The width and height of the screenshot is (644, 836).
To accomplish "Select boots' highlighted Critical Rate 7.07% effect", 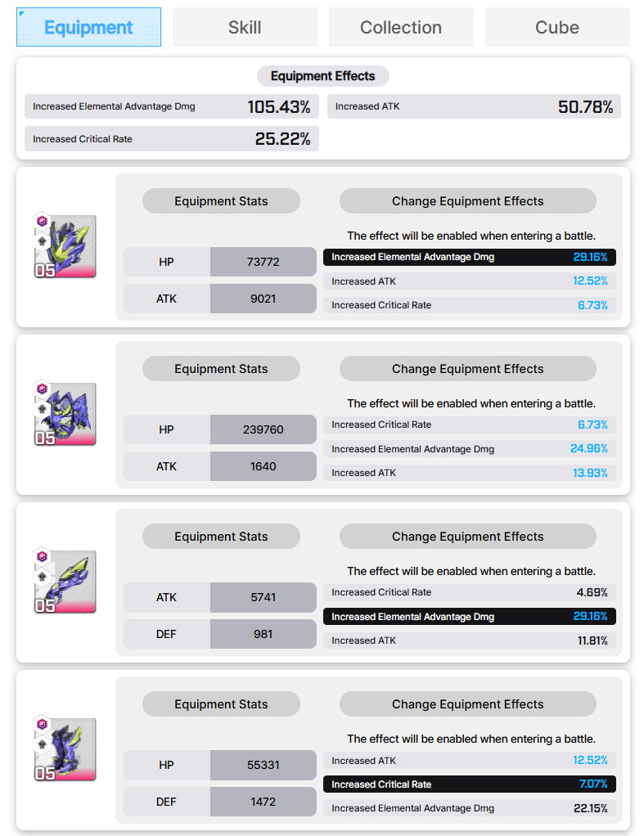I will coord(470,784).
